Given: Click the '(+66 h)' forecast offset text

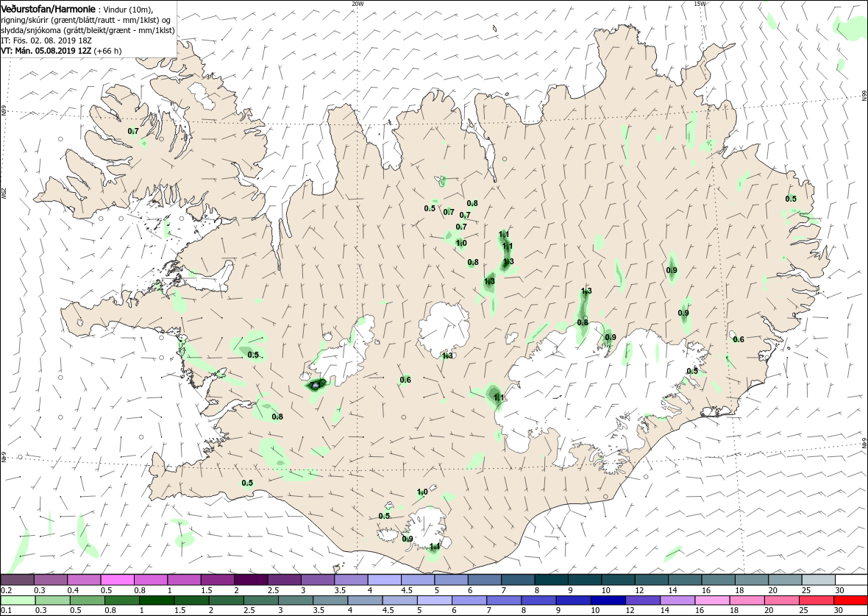Looking at the screenshot, I should 108,51.
